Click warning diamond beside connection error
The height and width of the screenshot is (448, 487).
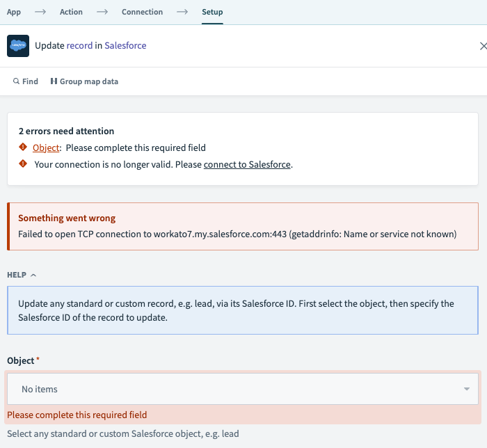23,164
